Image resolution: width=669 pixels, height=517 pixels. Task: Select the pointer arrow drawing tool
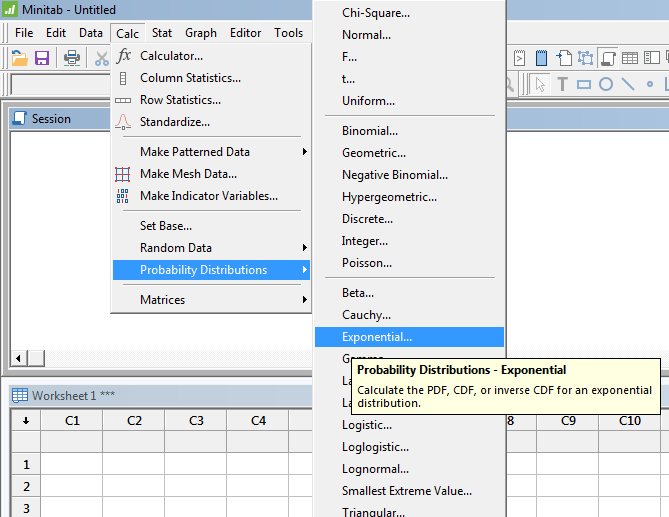click(x=540, y=84)
